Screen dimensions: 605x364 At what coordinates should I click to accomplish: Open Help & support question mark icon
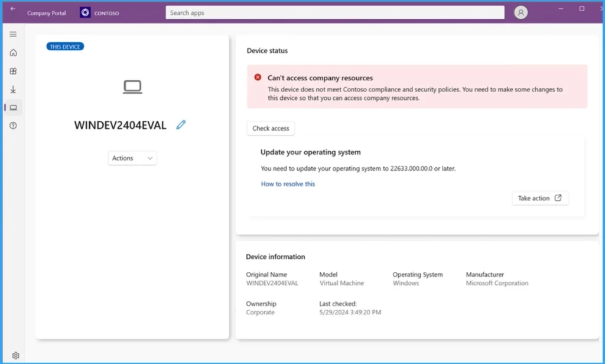click(x=13, y=125)
